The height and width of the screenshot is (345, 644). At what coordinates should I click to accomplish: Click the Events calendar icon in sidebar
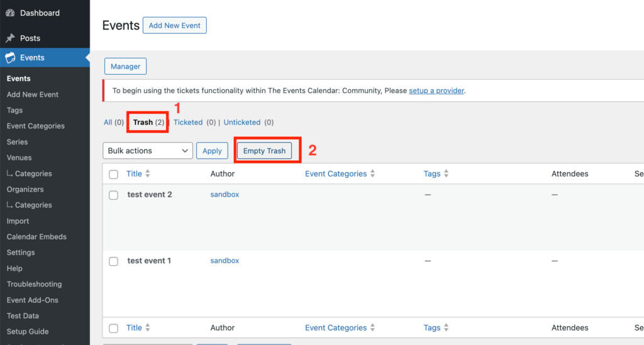(x=10, y=58)
